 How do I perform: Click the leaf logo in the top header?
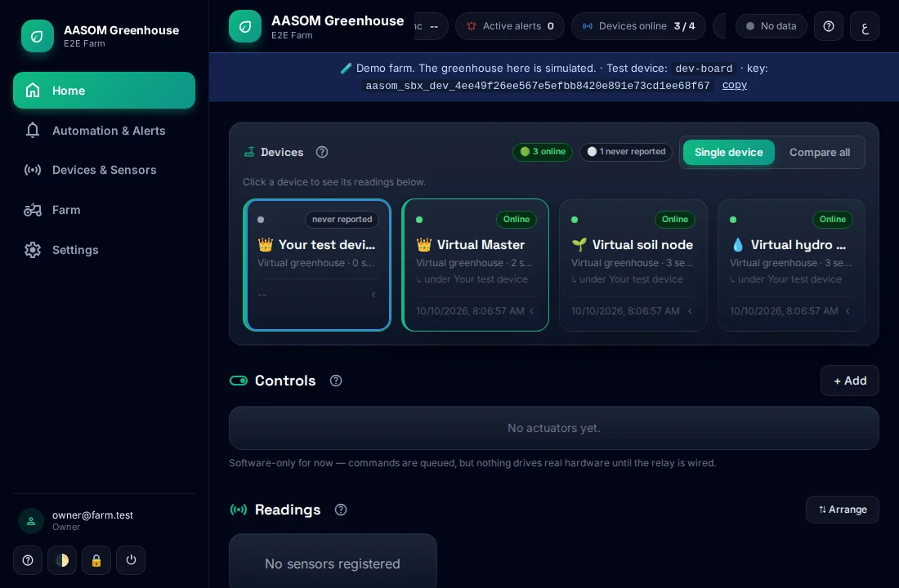pos(245,26)
